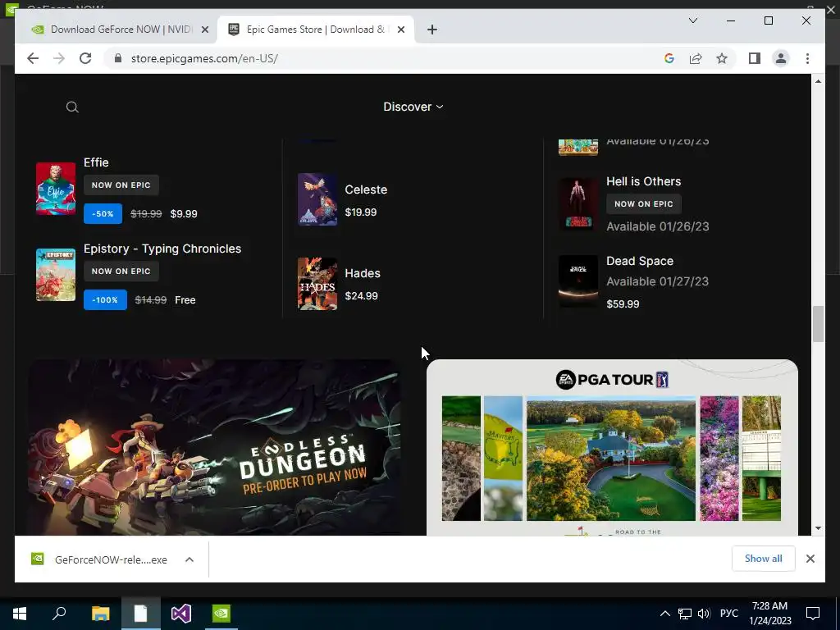
Task: Open the NVIDIA GeForce NOW taskbar icon
Action: point(221,614)
